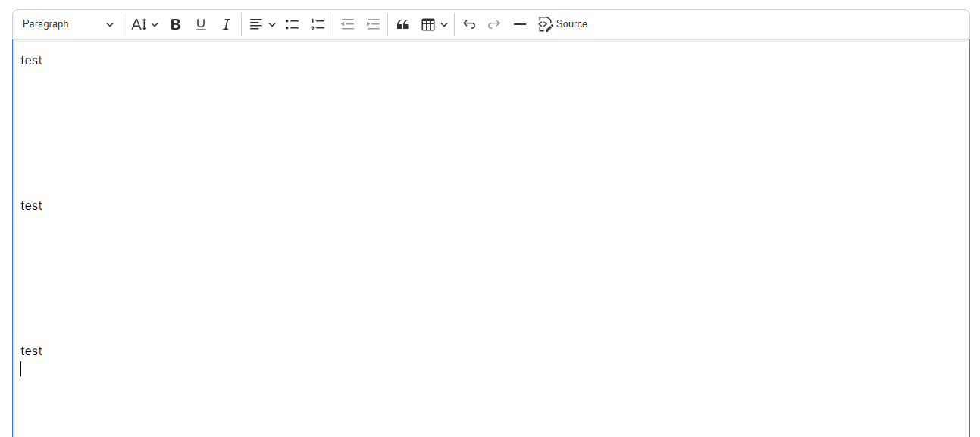Open the Paragraph style dropdown
Image resolution: width=980 pixels, height=437 pixels.
pos(67,23)
